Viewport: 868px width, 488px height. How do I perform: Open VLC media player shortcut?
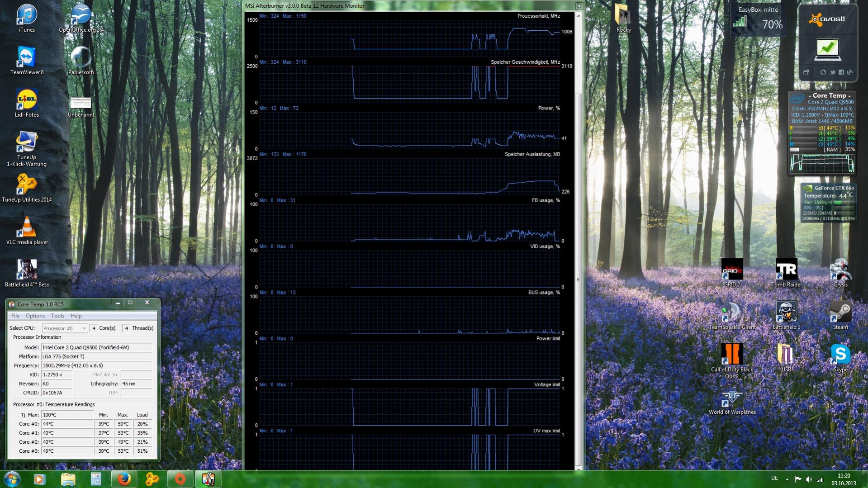click(x=27, y=231)
